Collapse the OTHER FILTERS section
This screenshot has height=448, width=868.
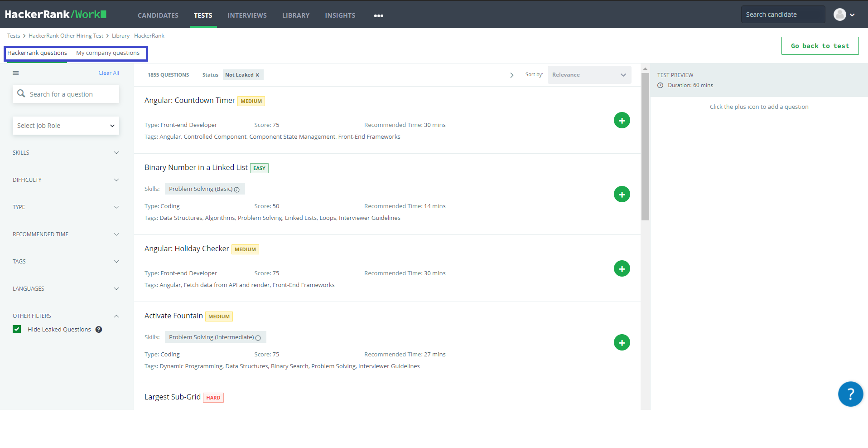(x=66, y=316)
